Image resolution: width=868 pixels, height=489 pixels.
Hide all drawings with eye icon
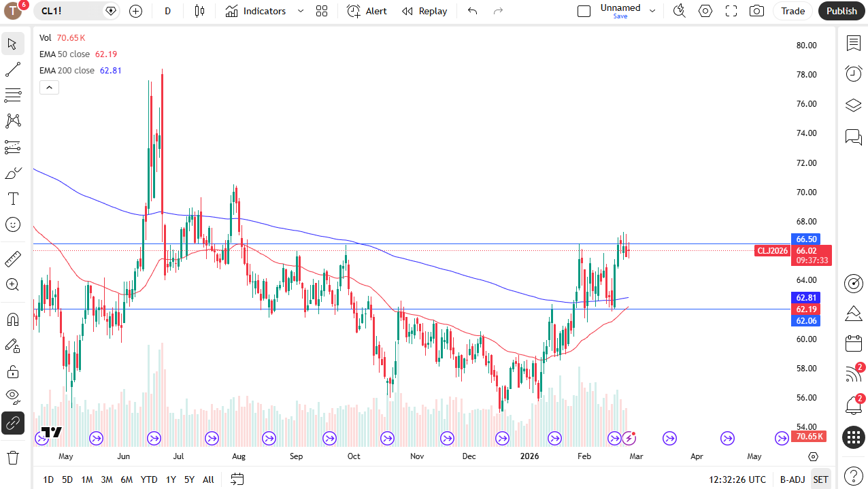[x=12, y=397]
